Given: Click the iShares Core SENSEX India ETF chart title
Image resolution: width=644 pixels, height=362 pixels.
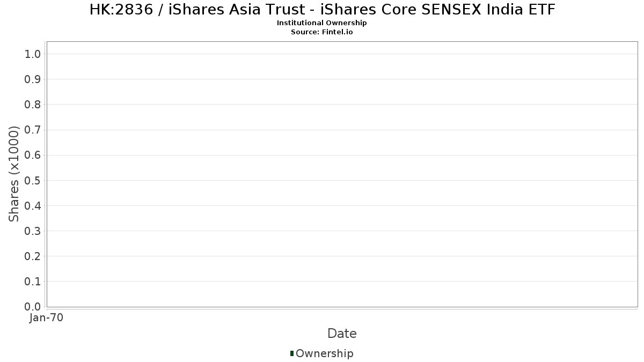Looking at the screenshot, I should (x=322, y=9).
